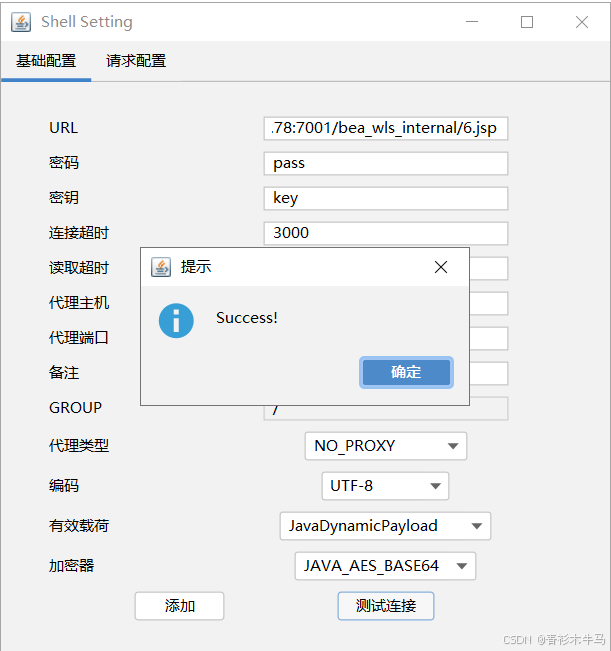611x651 pixels.
Task: Click the URL input field
Action: point(386,128)
